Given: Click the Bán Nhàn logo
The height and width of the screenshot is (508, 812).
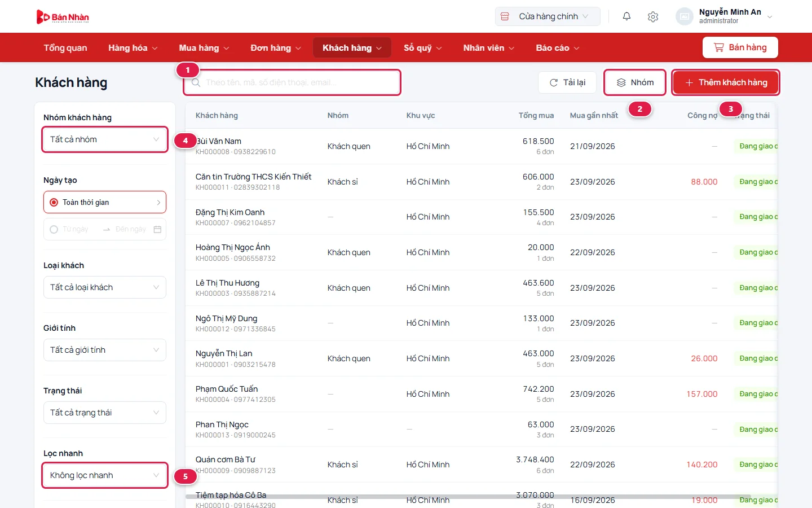Looking at the screenshot, I should tap(63, 17).
